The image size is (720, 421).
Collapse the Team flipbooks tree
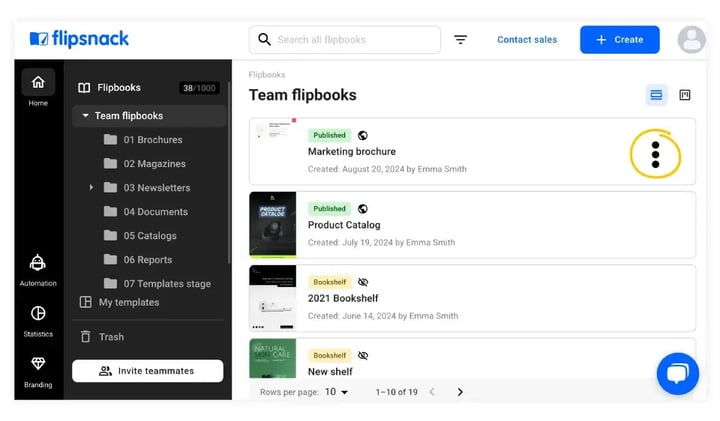tap(85, 116)
